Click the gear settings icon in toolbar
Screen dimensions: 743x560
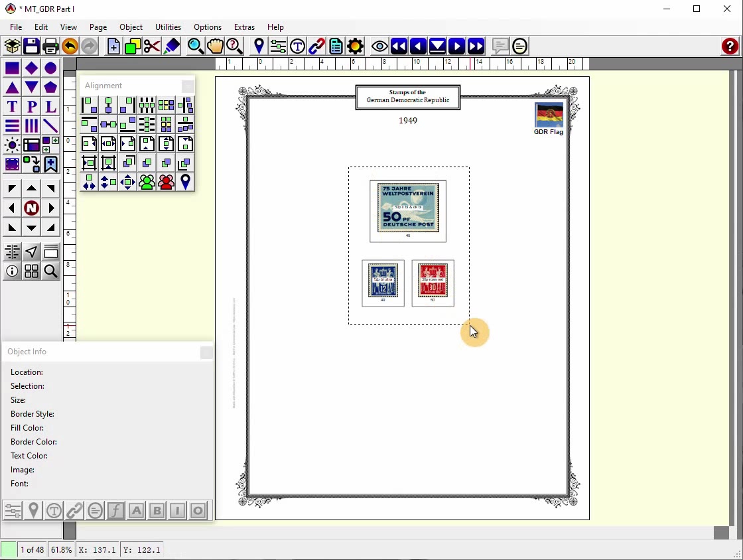pos(356,46)
